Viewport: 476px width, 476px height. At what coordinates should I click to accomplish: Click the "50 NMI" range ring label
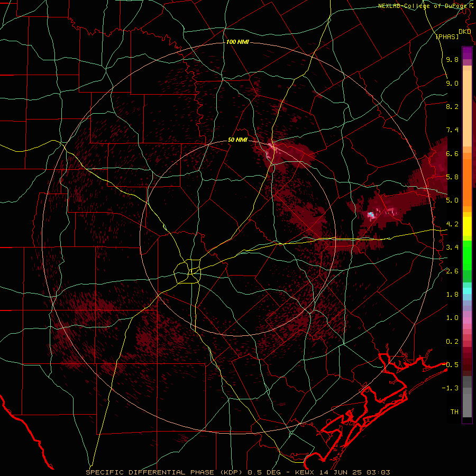pos(237,140)
